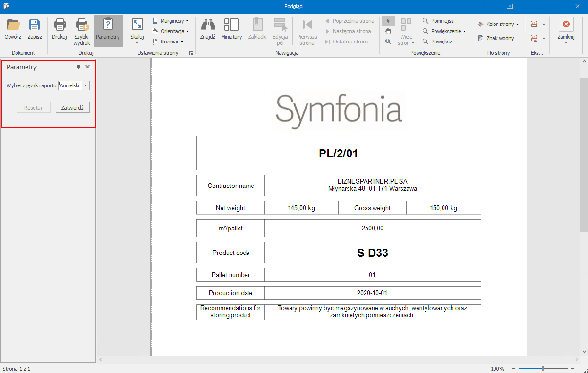This screenshot has width=588, height=373.
Task: Open the Powiększenie zoom level dropdown
Action: (444, 31)
